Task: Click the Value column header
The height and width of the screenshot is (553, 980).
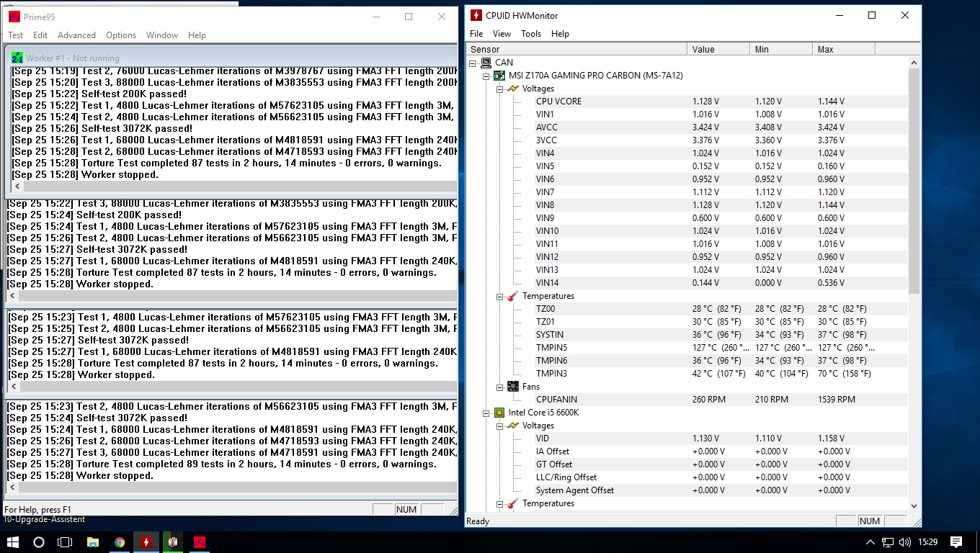Action: [x=718, y=49]
